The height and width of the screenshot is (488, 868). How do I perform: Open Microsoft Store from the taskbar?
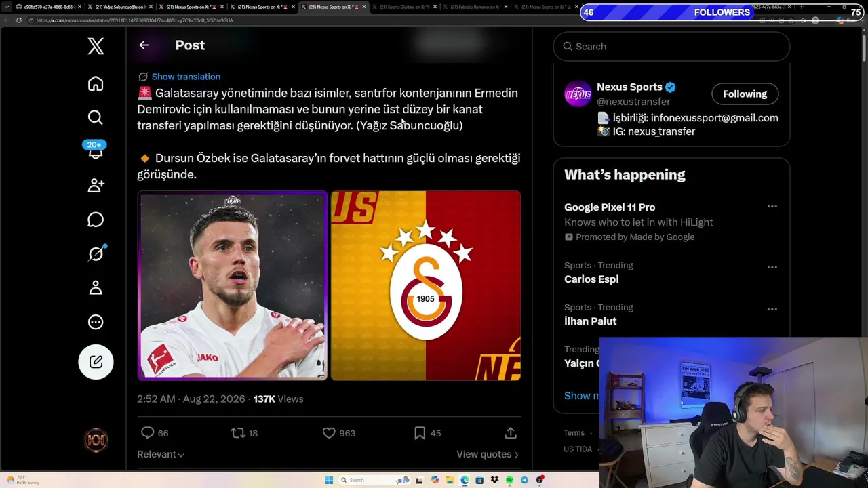(479, 480)
